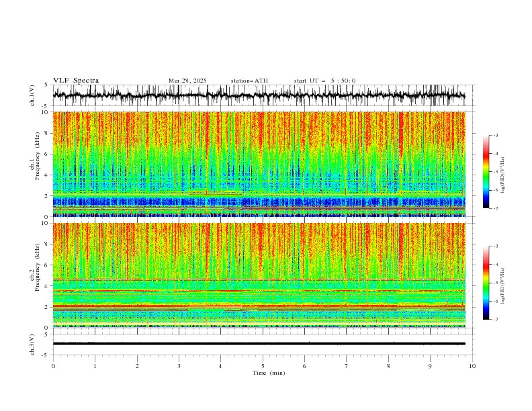This screenshot has height=411, width=532.
Task: Click the "-3" tick on ch.1 colorbar
Action: [x=496, y=135]
